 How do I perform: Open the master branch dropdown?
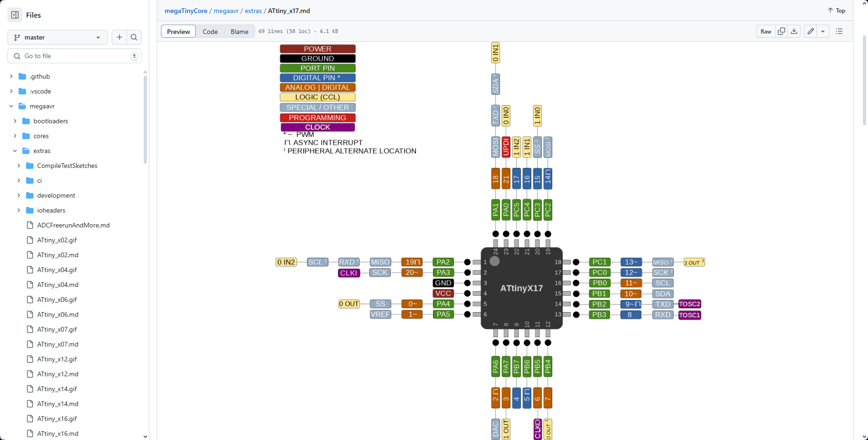pos(58,37)
